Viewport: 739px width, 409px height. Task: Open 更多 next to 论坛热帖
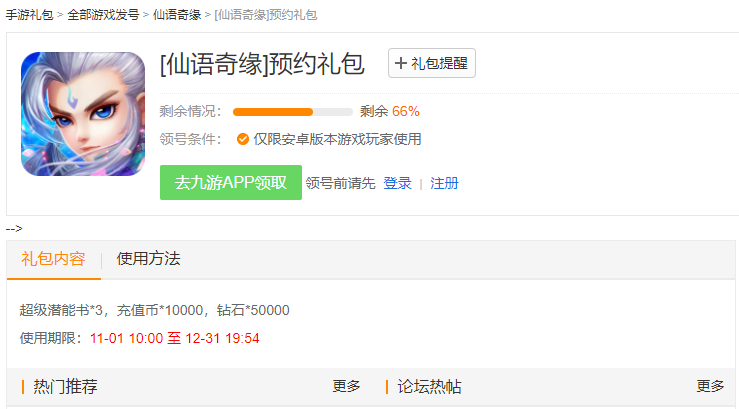pos(710,386)
